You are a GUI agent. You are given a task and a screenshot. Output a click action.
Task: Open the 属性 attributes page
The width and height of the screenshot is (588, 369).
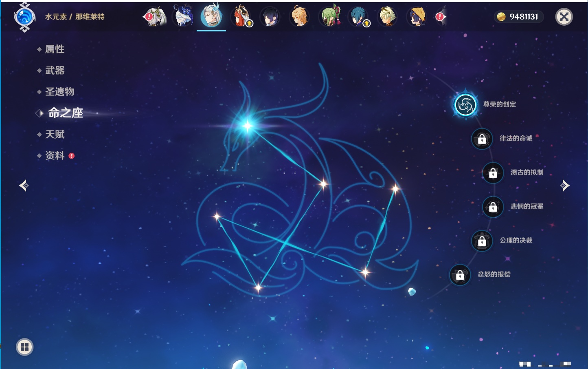(x=55, y=49)
